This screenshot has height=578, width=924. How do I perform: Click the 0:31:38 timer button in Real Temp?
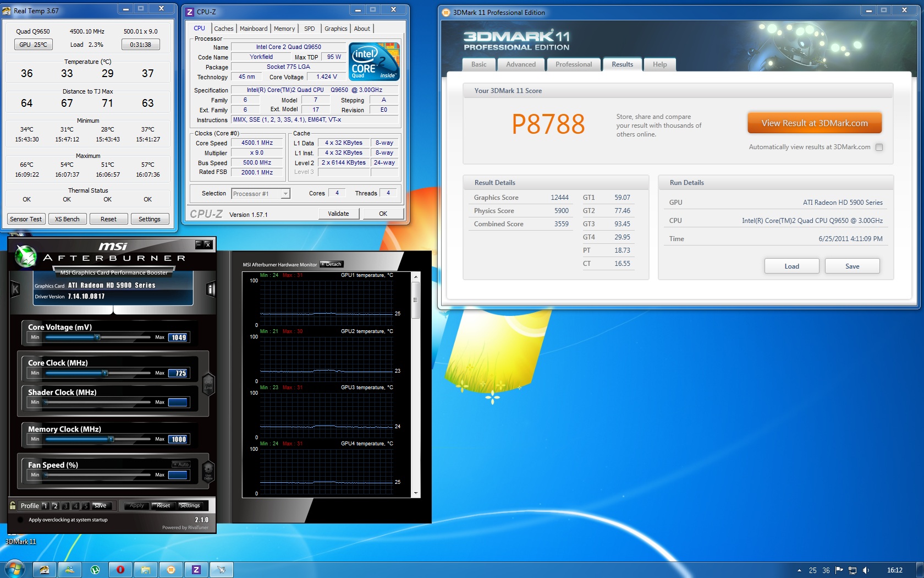click(141, 45)
